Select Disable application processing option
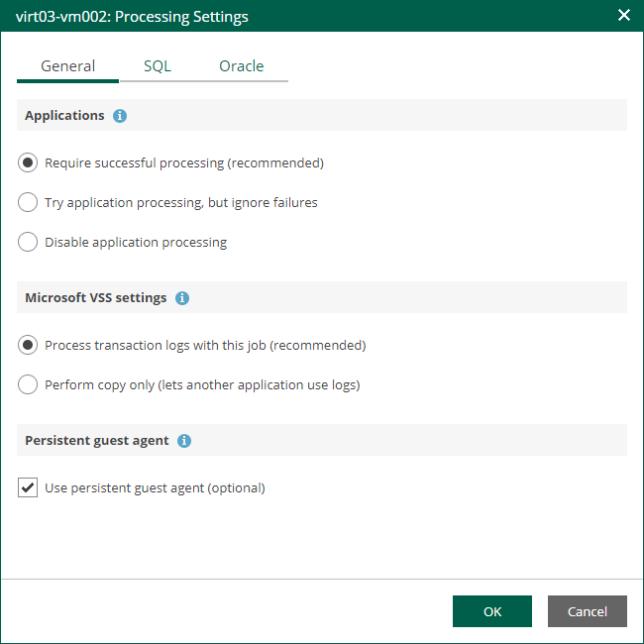 [28, 242]
